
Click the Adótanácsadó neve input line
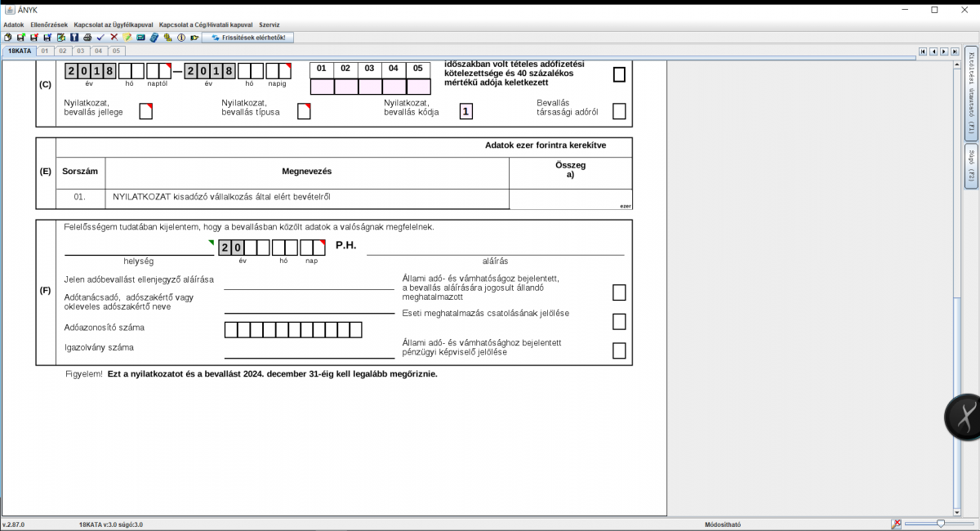310,306
